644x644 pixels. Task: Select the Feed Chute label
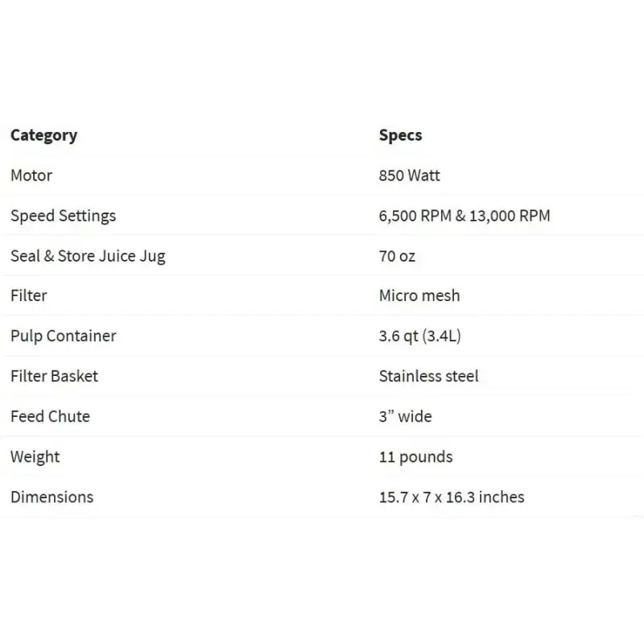(x=50, y=416)
